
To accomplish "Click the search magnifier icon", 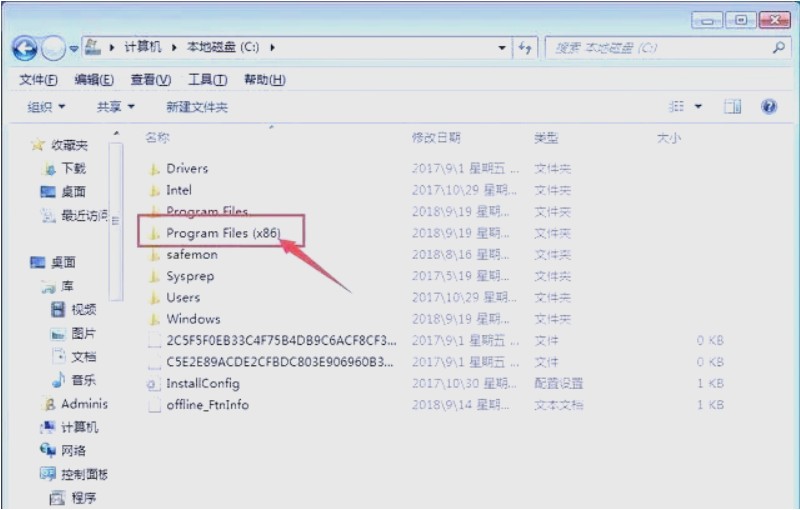I will [x=777, y=47].
